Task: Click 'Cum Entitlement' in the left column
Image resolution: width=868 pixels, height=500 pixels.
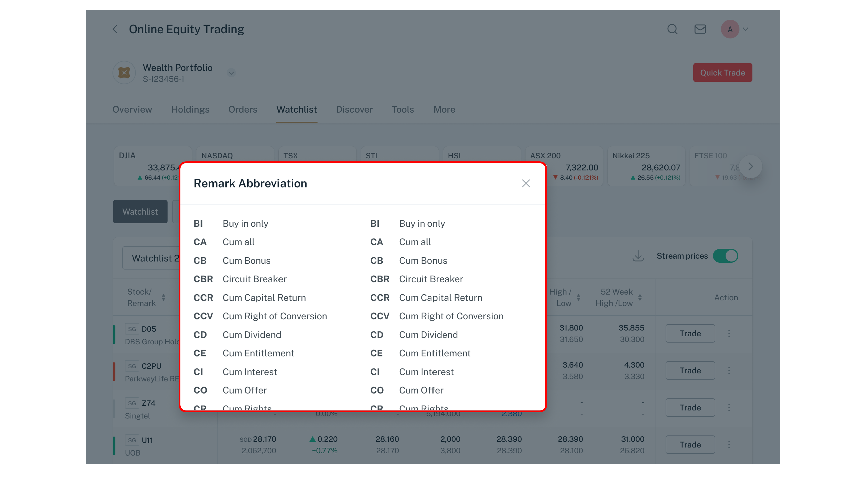Action: (258, 353)
